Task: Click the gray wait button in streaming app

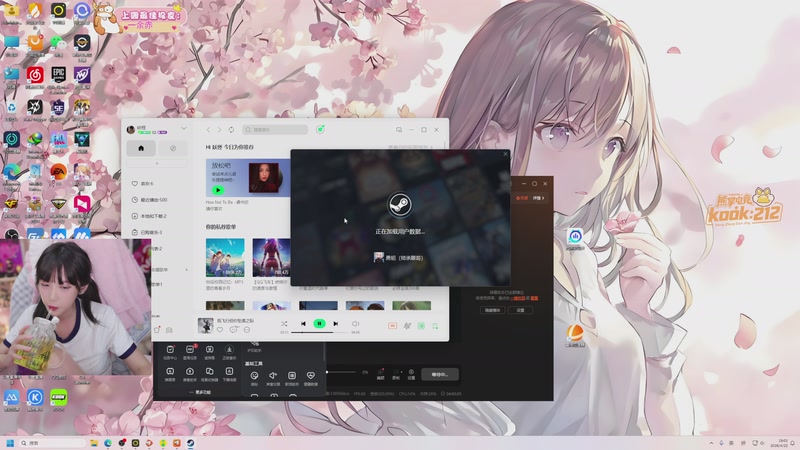Action: [440, 374]
